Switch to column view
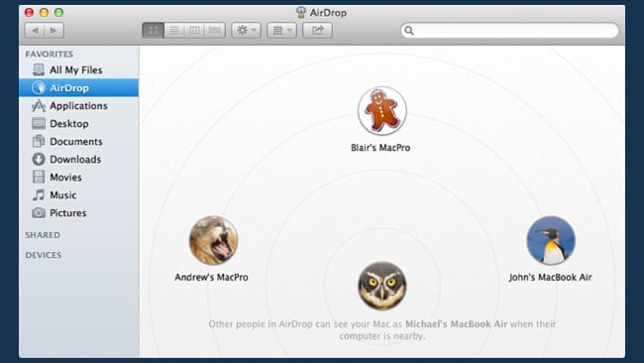The image size is (644, 363). coord(194,31)
